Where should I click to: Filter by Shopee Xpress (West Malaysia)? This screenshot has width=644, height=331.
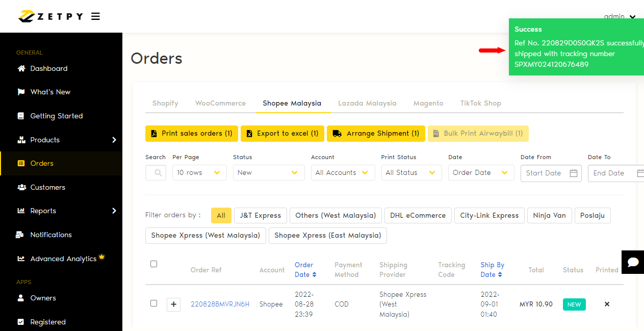coord(205,235)
